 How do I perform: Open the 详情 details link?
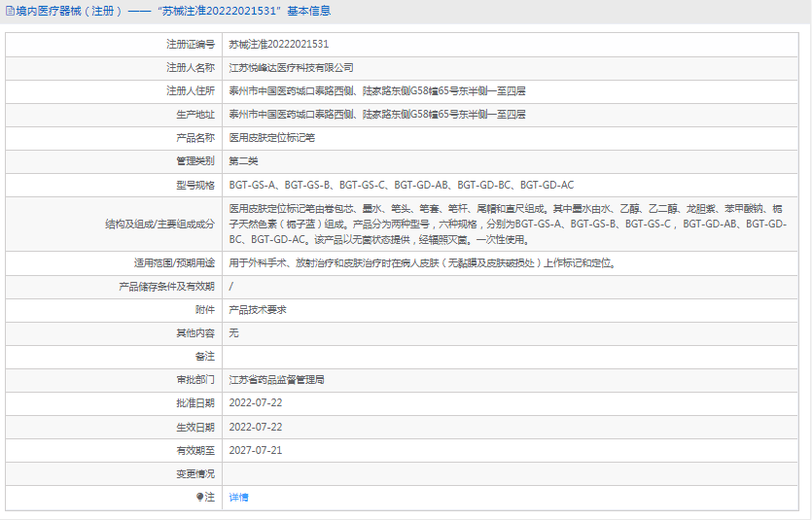(238, 498)
